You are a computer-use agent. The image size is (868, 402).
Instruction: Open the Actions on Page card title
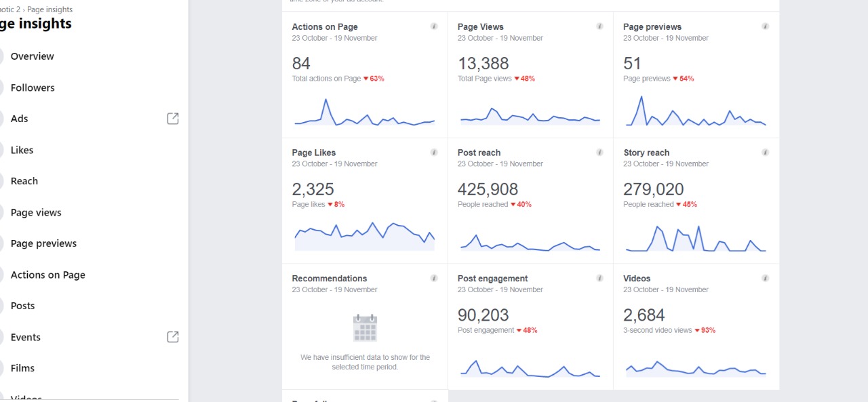pos(325,27)
